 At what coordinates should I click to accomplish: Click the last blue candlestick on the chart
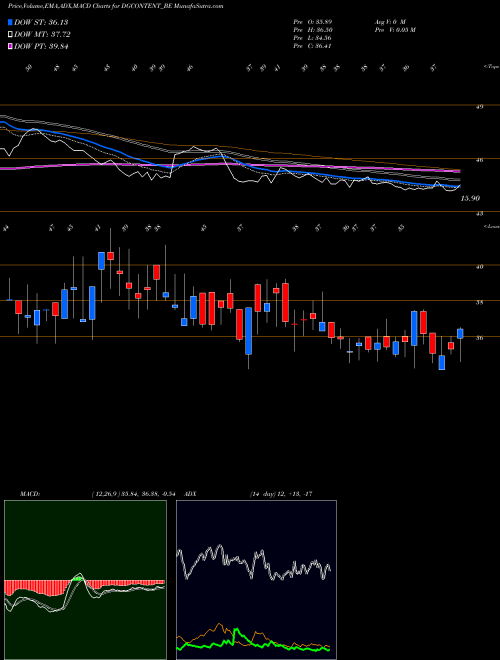(x=460, y=333)
